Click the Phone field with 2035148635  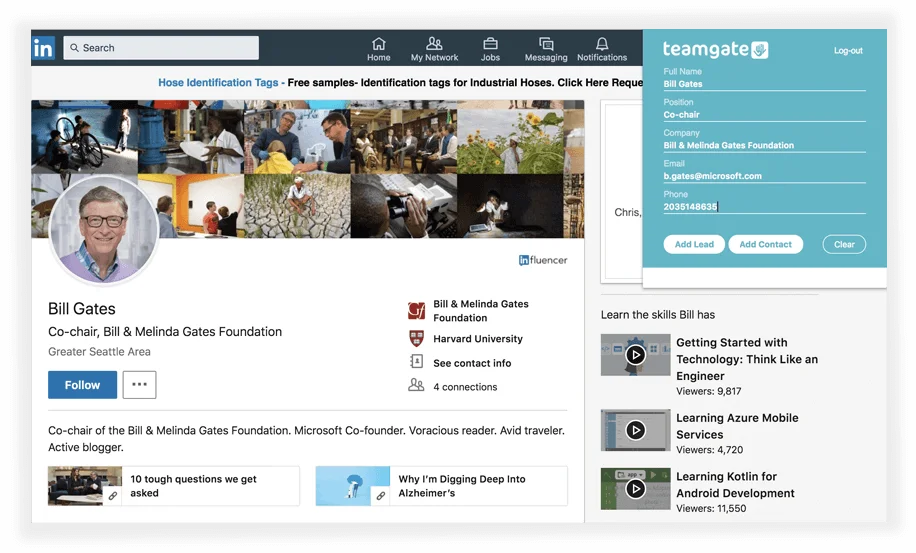(x=764, y=207)
